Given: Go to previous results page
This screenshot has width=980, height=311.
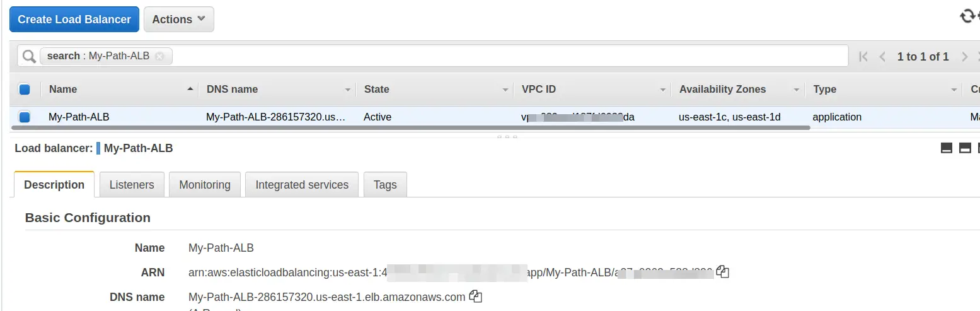Looking at the screenshot, I should [882, 57].
